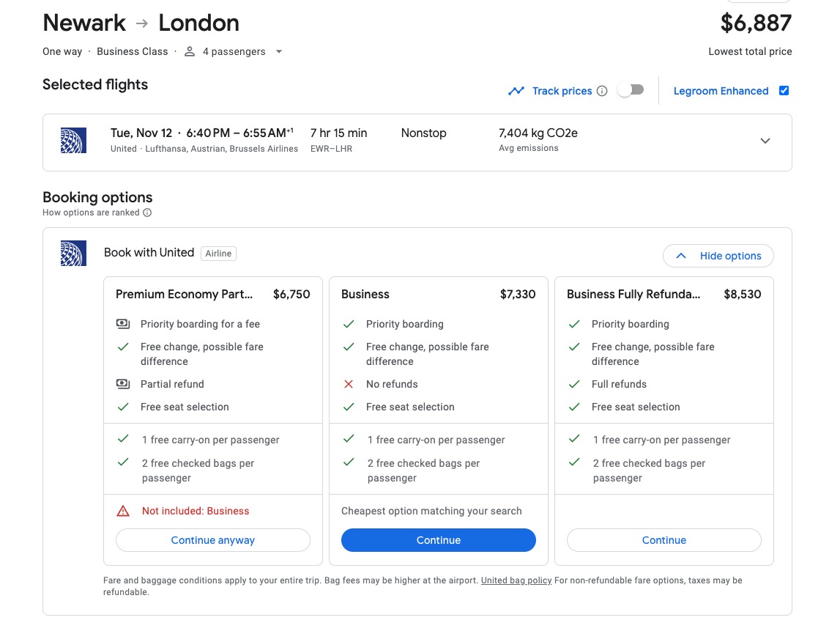840x620 pixels.
Task: Click the United logo beside Book with United
Action: tap(73, 253)
